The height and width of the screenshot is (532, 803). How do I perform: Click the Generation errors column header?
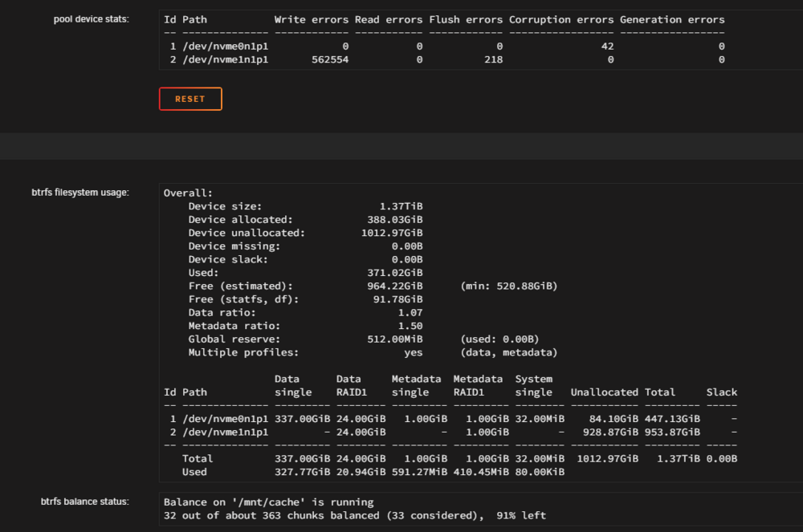point(672,19)
